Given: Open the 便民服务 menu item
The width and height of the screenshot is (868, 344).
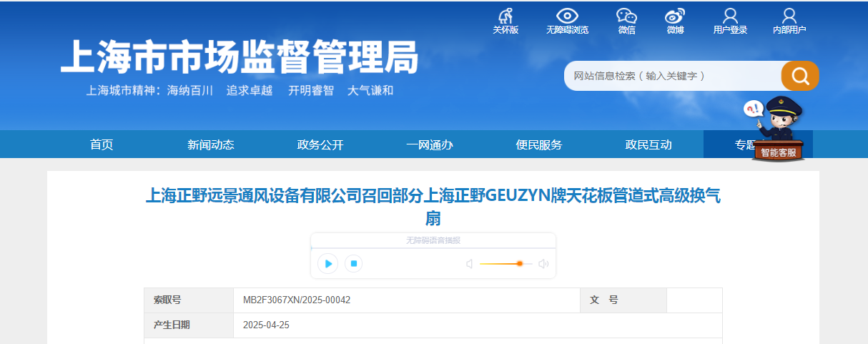Looking at the screenshot, I should pos(539,144).
